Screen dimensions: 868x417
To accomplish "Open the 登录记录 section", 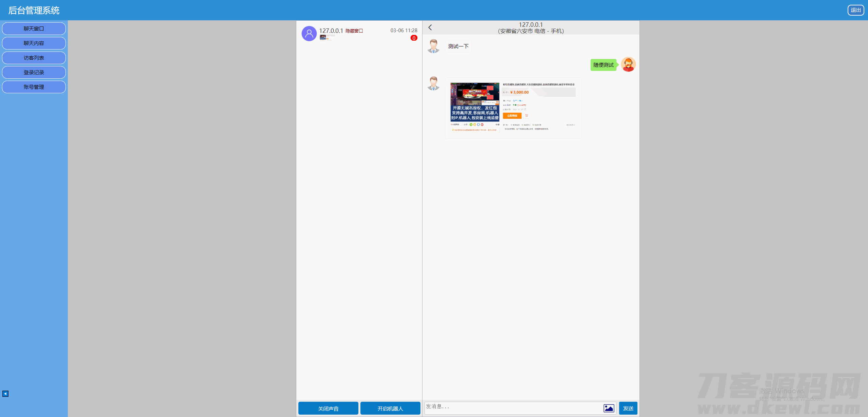I will (x=34, y=73).
